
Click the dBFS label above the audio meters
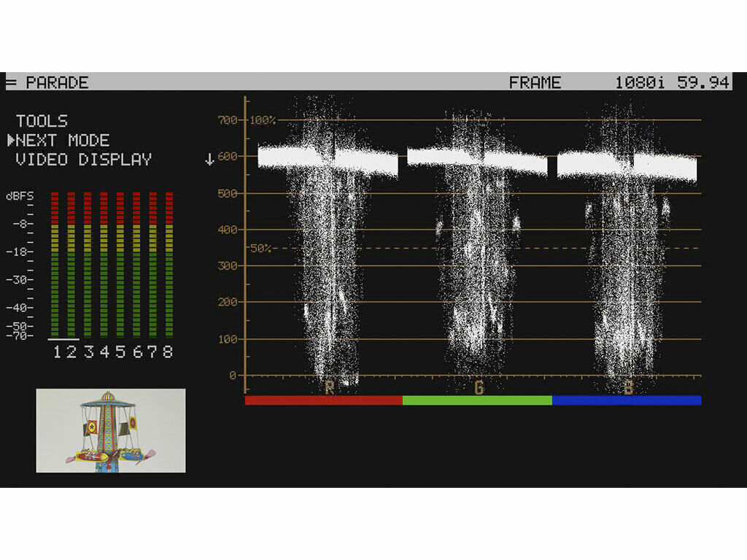[x=20, y=194]
